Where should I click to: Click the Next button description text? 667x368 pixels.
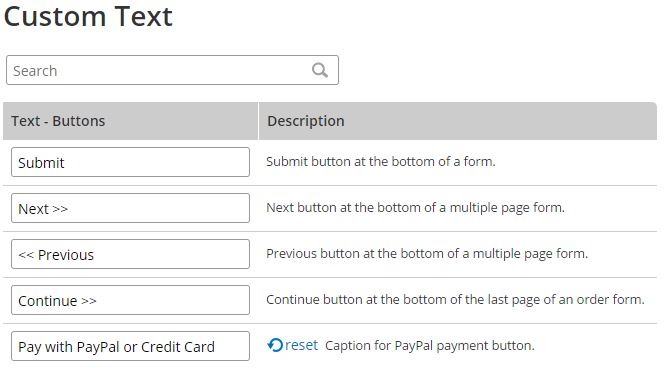click(415, 208)
